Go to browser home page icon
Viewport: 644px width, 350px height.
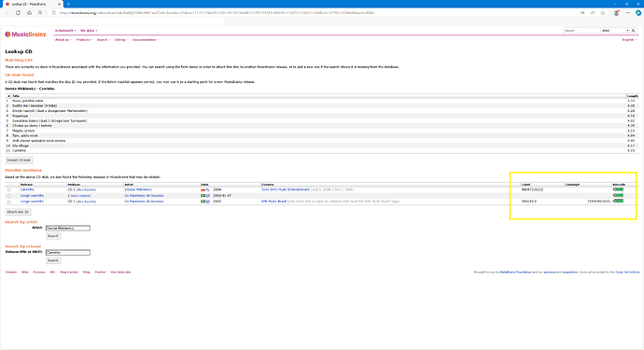coord(29,13)
